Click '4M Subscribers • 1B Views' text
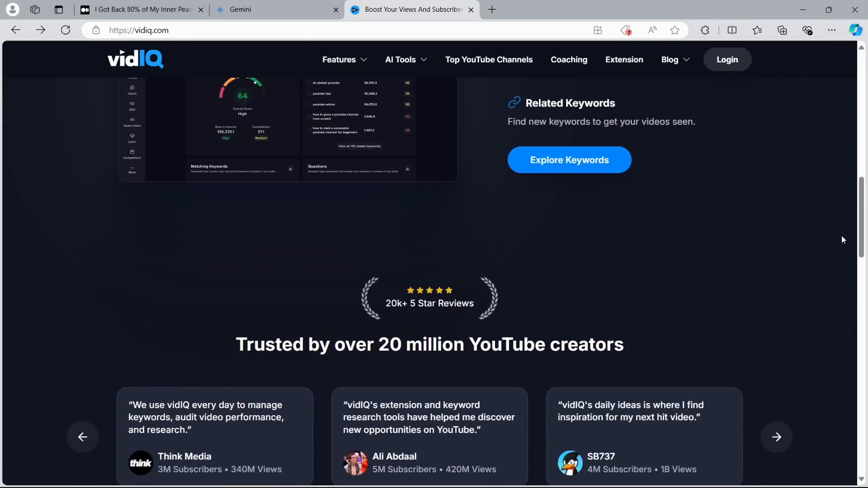 pyautogui.click(x=642, y=469)
